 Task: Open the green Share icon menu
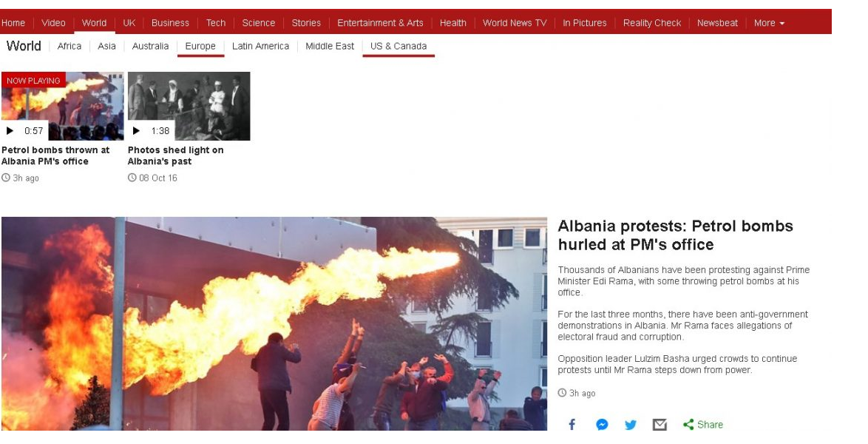click(703, 425)
